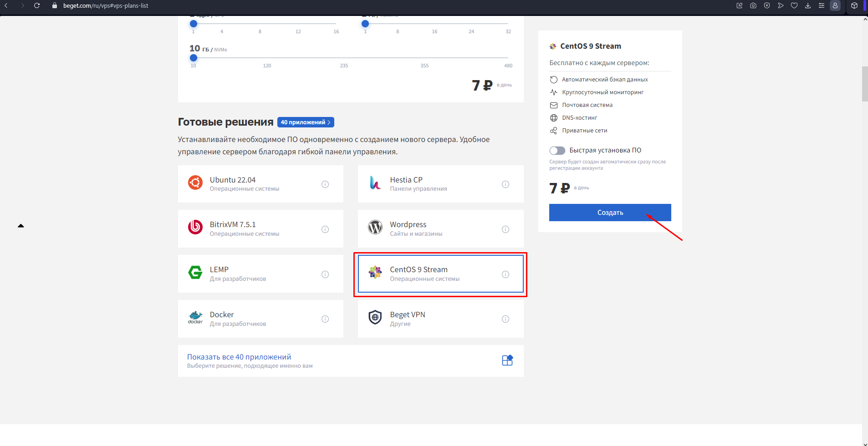Click the Wordpress logo icon
The width and height of the screenshot is (868, 446).
click(x=375, y=227)
